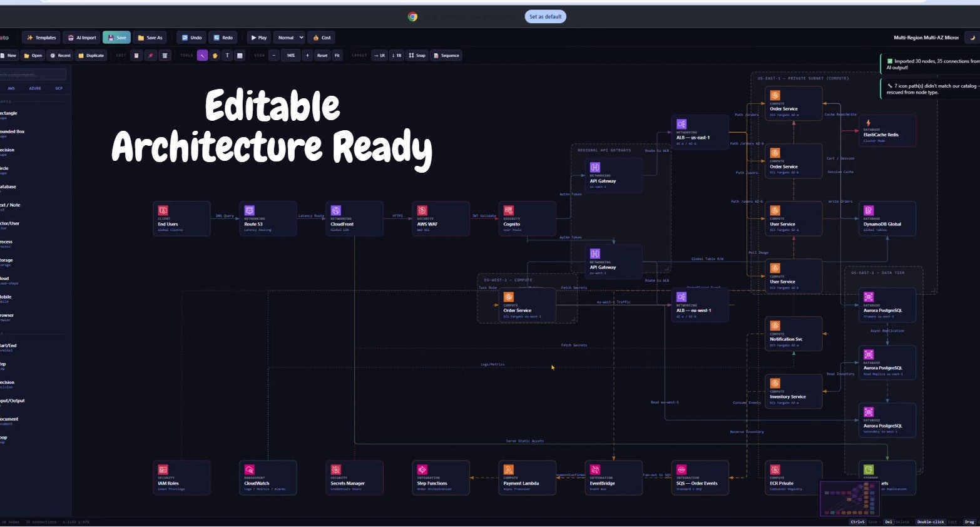
Task: Click the search components field
Action: 33,75
